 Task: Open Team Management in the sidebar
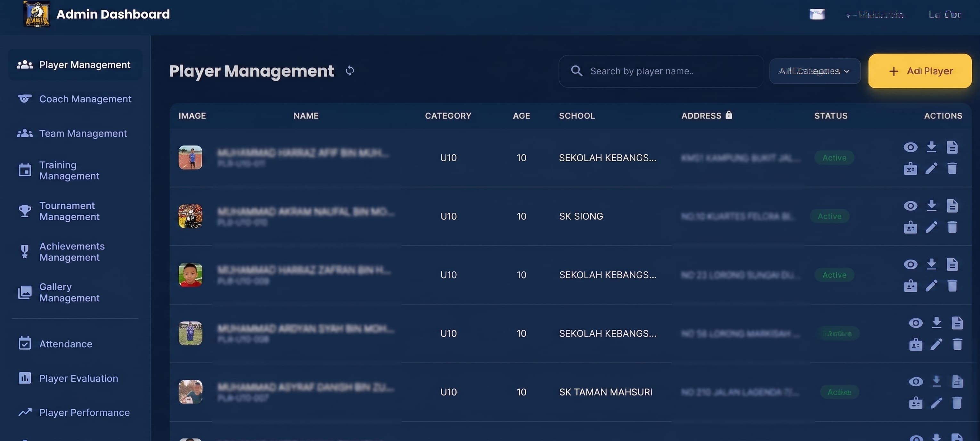[x=75, y=133]
